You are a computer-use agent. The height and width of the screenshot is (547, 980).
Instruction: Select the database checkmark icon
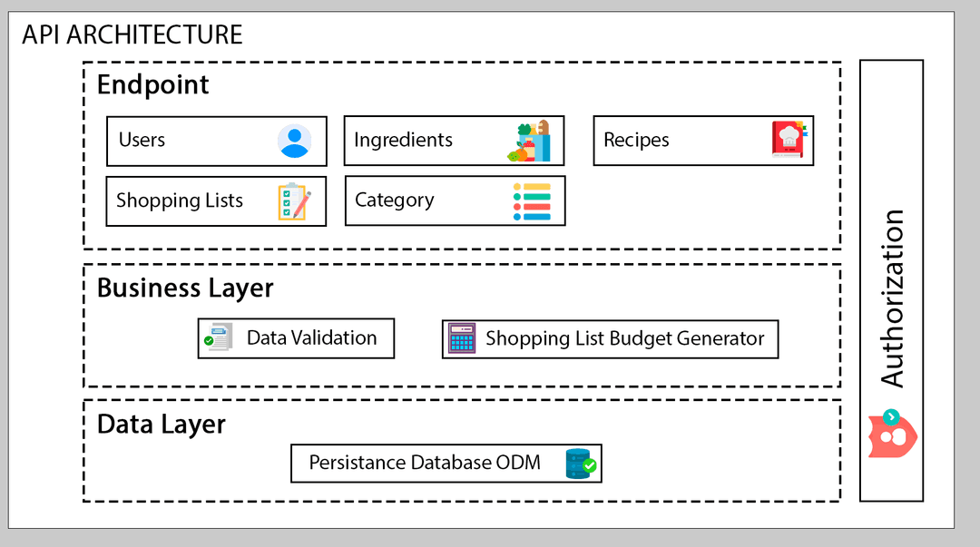tap(580, 464)
